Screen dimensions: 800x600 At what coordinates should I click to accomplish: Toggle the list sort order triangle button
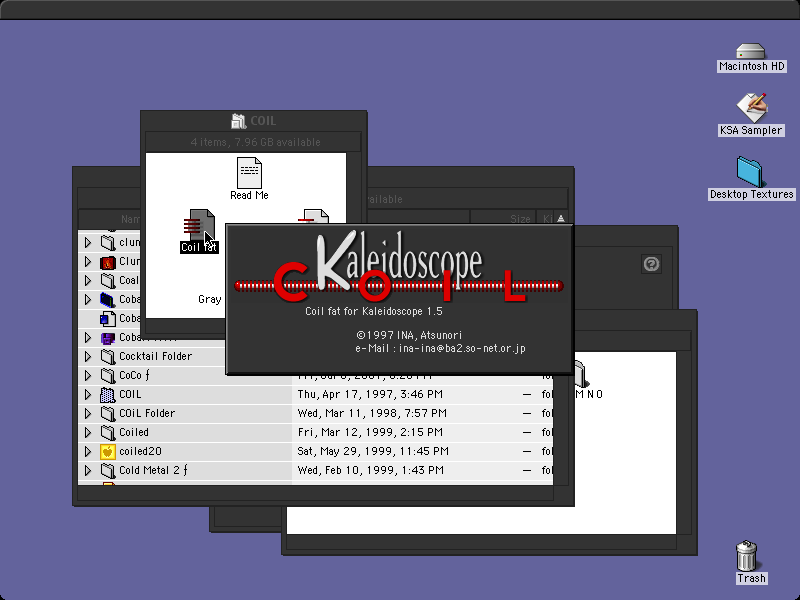(x=561, y=218)
